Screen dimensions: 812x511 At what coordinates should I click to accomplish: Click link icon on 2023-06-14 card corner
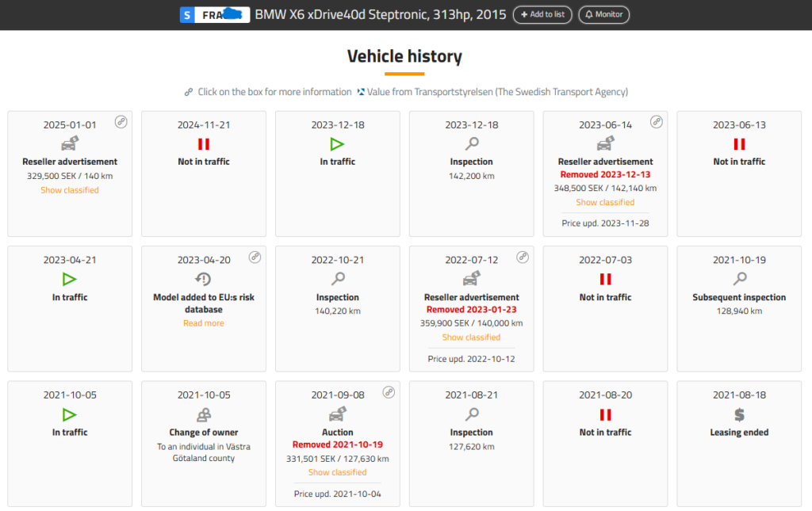pos(656,122)
